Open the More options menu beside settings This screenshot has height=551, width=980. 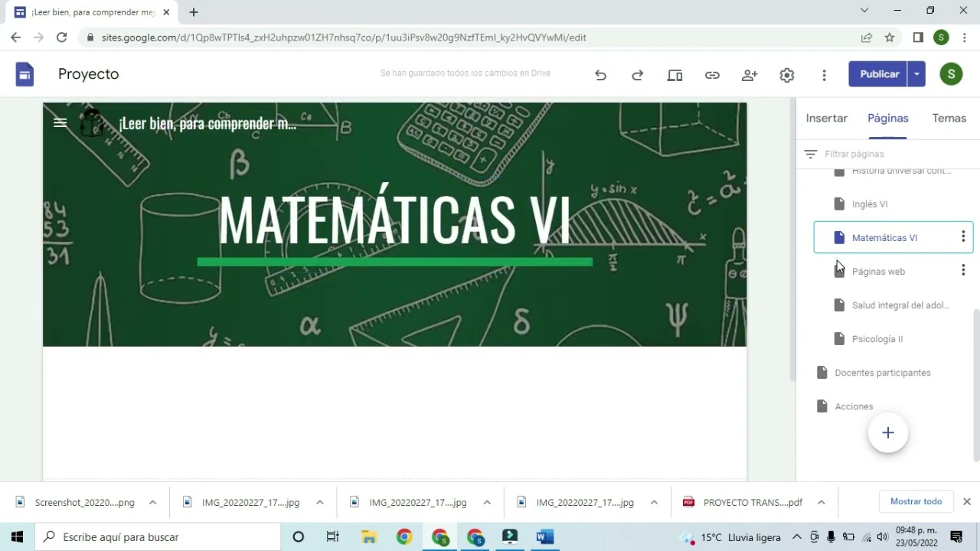click(x=824, y=75)
